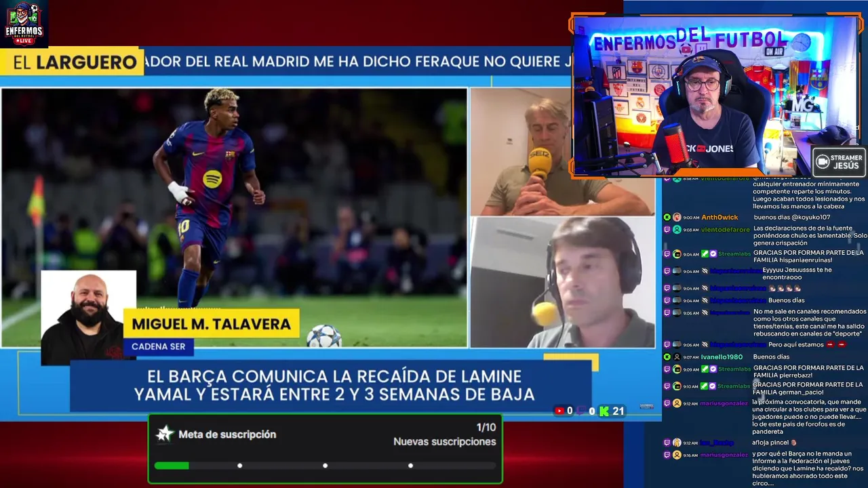Image resolution: width=868 pixels, height=488 pixels.
Task: Open Anth0wick's username in chat
Action: coord(719,217)
